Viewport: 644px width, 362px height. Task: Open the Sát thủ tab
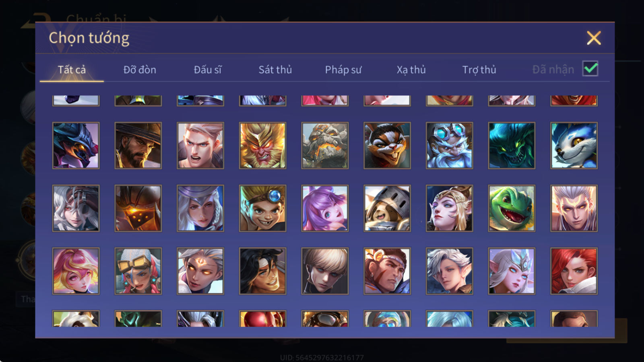click(x=275, y=70)
